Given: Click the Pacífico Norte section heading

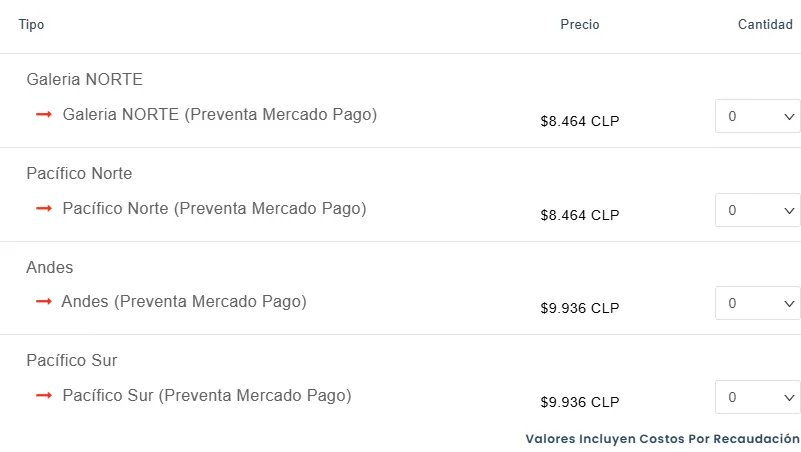Looking at the screenshot, I should 79,173.
